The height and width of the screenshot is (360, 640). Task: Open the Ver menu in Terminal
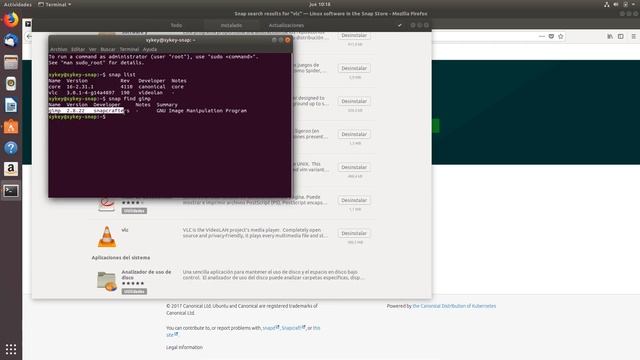[x=93, y=49]
